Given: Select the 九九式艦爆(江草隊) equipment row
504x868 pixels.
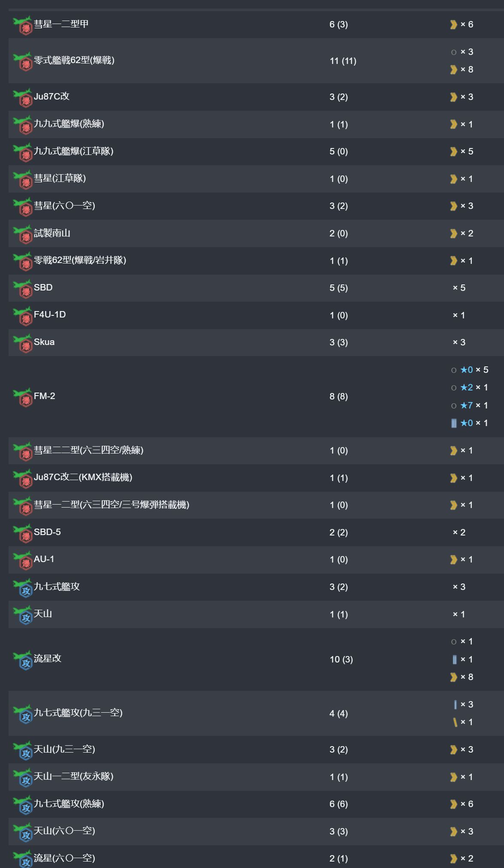Looking at the screenshot, I should pos(256,151).
